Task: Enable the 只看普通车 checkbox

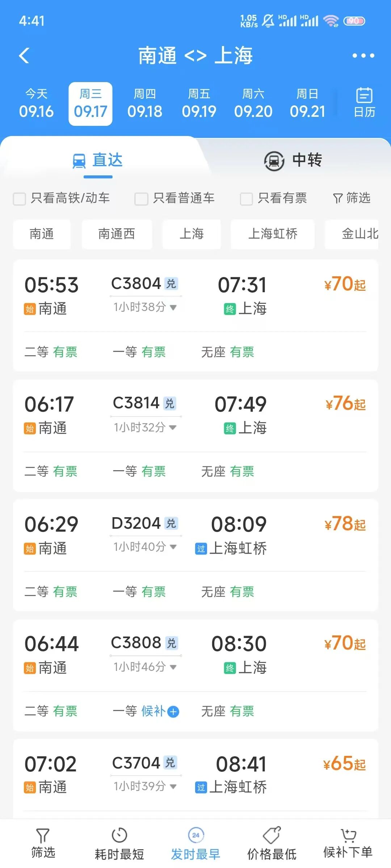Action: point(141,199)
